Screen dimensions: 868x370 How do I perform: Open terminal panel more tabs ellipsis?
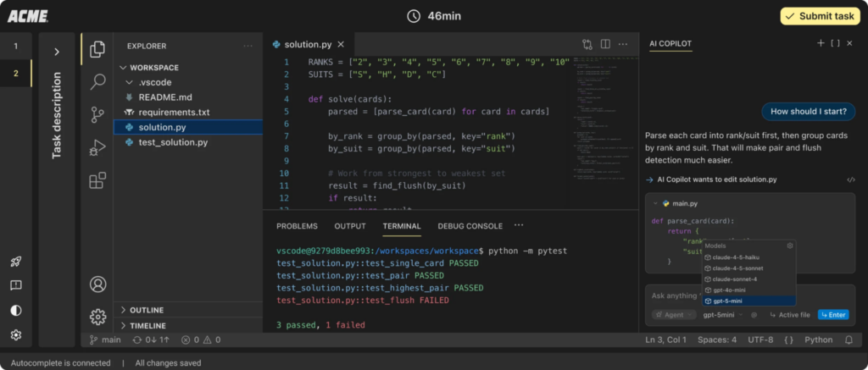point(519,225)
